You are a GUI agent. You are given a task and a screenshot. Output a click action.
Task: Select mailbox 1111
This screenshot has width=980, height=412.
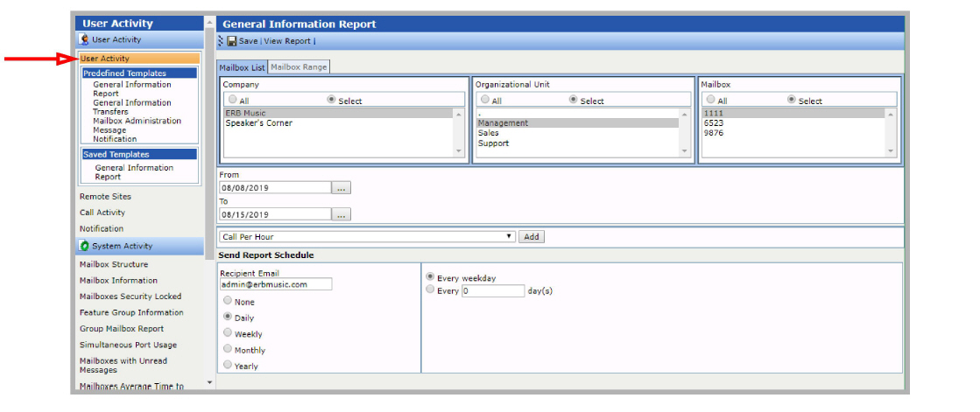793,113
